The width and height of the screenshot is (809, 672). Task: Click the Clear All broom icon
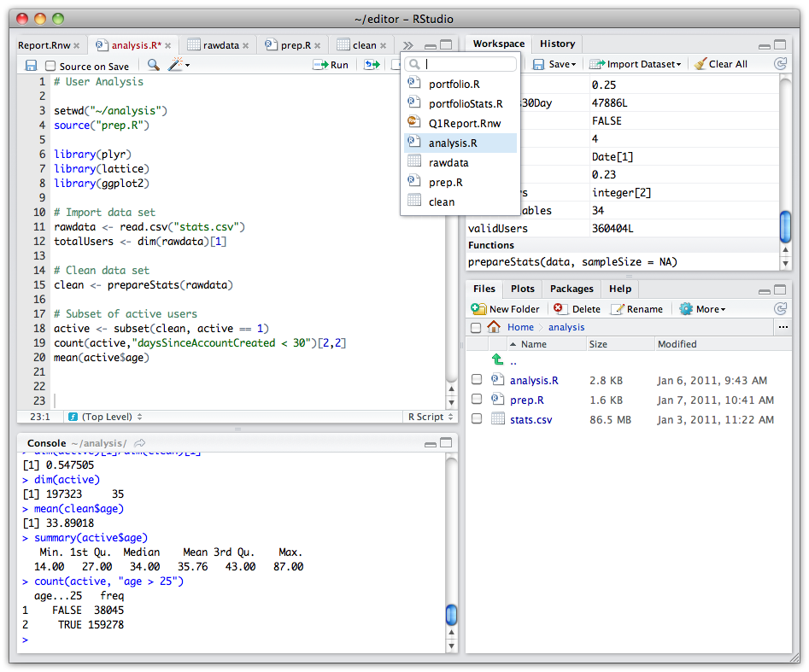click(x=721, y=64)
